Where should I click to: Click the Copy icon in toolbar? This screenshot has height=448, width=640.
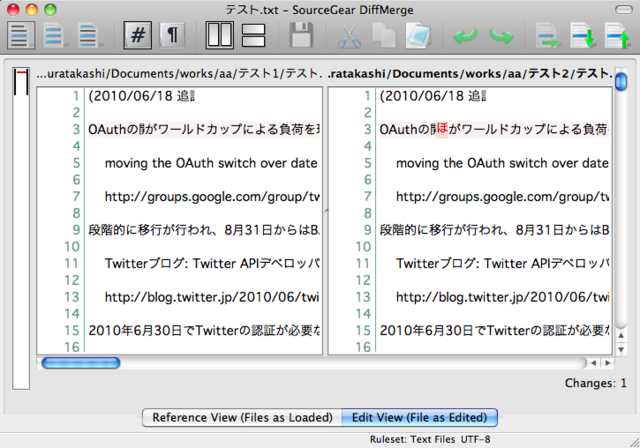coord(384,35)
